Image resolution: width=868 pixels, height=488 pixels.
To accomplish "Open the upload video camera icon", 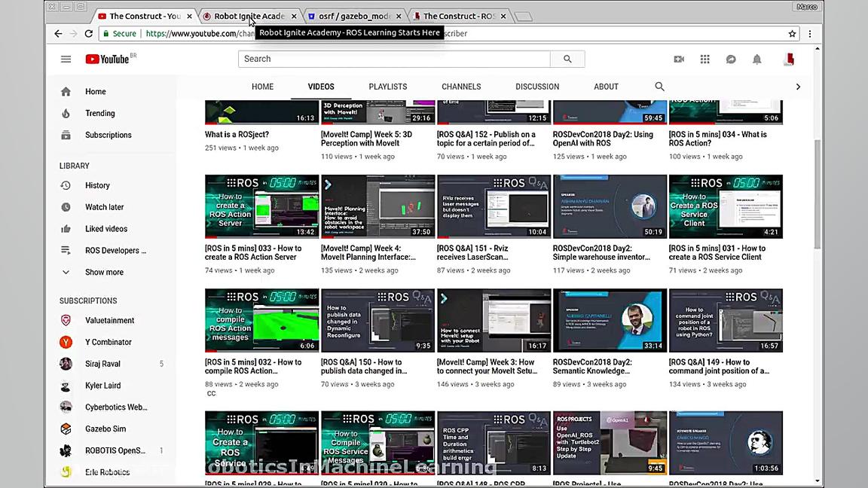I will click(x=679, y=59).
